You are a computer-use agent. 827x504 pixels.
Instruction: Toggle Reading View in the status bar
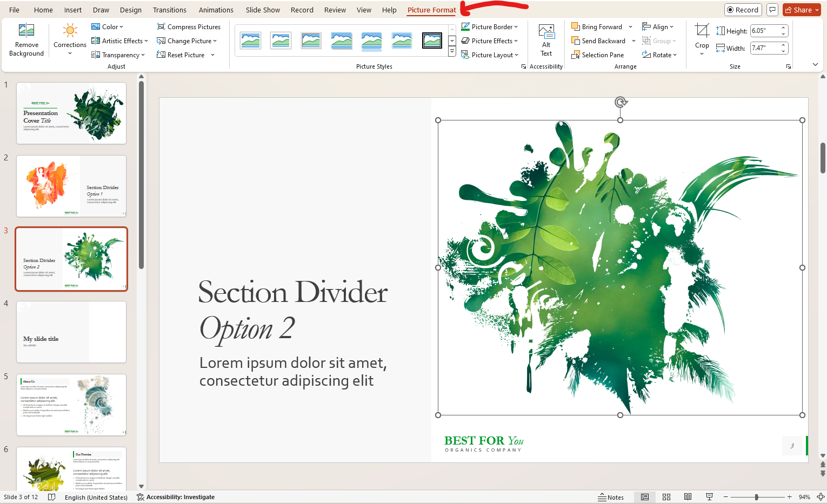coord(688,496)
